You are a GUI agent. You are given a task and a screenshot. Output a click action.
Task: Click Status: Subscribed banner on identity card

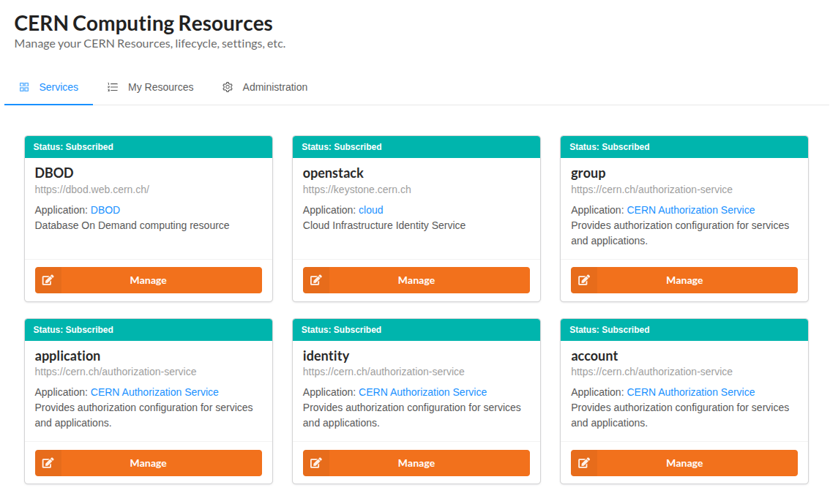[x=416, y=330]
